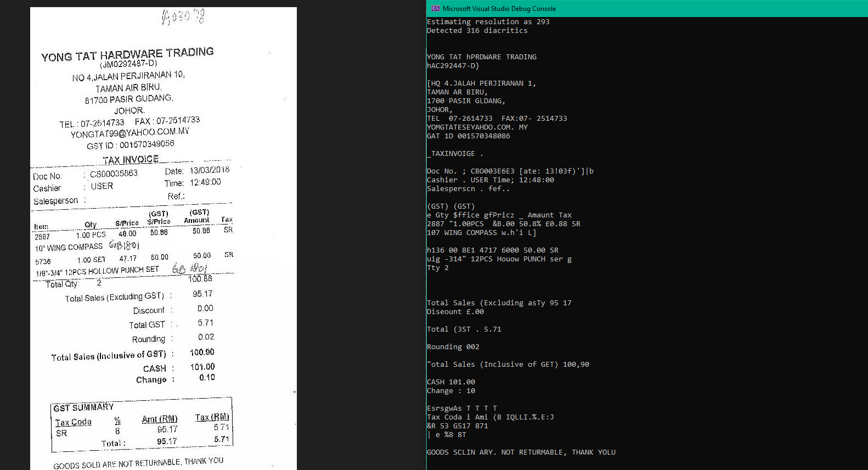Click console line 'Total (3ST . 5.71'

click(464, 329)
